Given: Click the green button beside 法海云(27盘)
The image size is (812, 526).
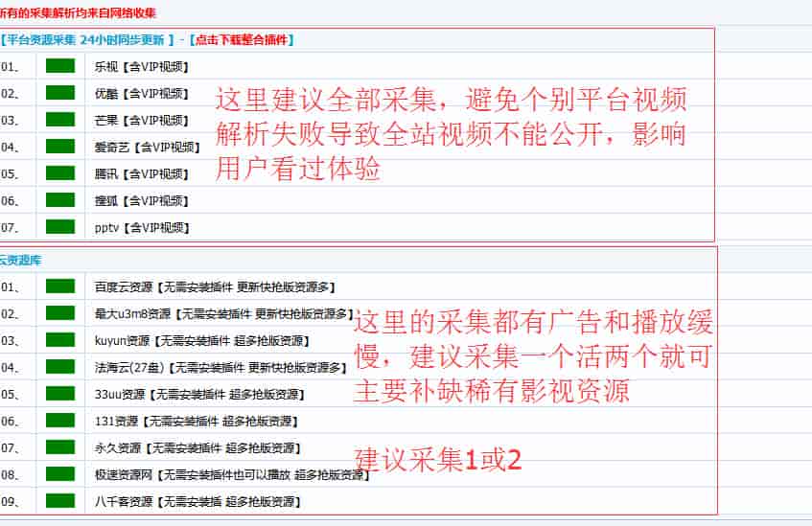Looking at the screenshot, I should coord(60,367).
